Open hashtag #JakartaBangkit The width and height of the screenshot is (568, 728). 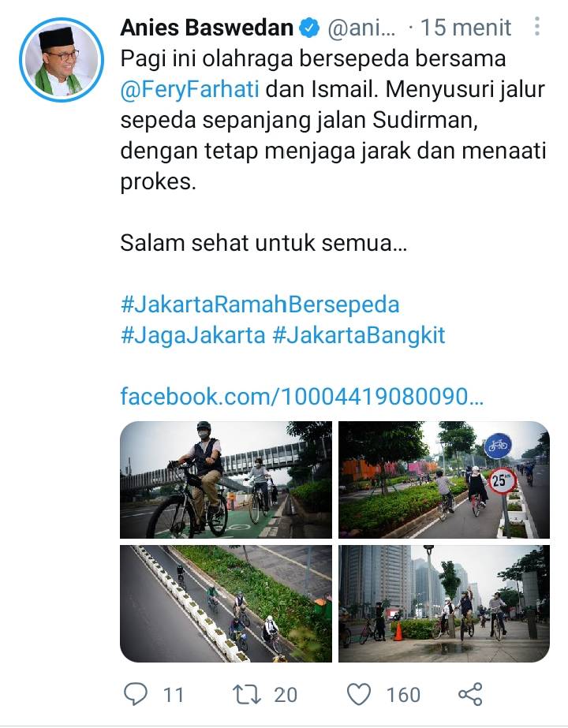[358, 335]
